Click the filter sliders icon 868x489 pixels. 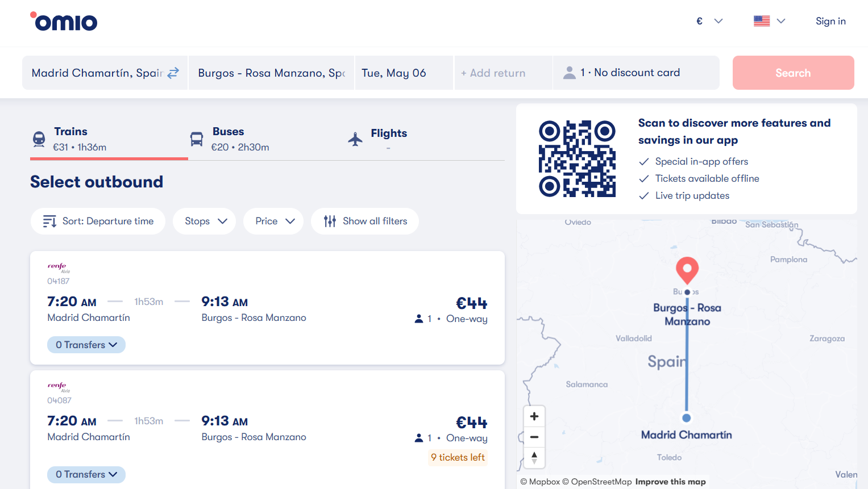click(x=330, y=221)
